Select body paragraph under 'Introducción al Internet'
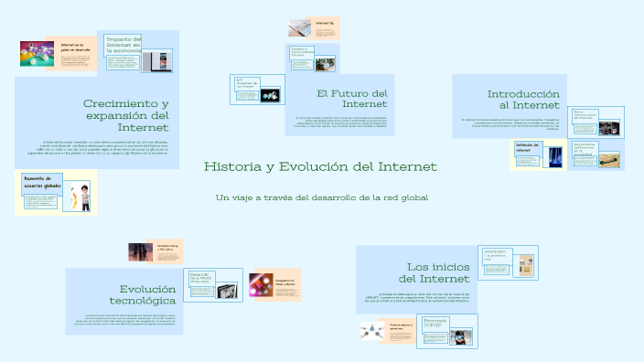Screen dimensions: 644x362 click(510, 124)
